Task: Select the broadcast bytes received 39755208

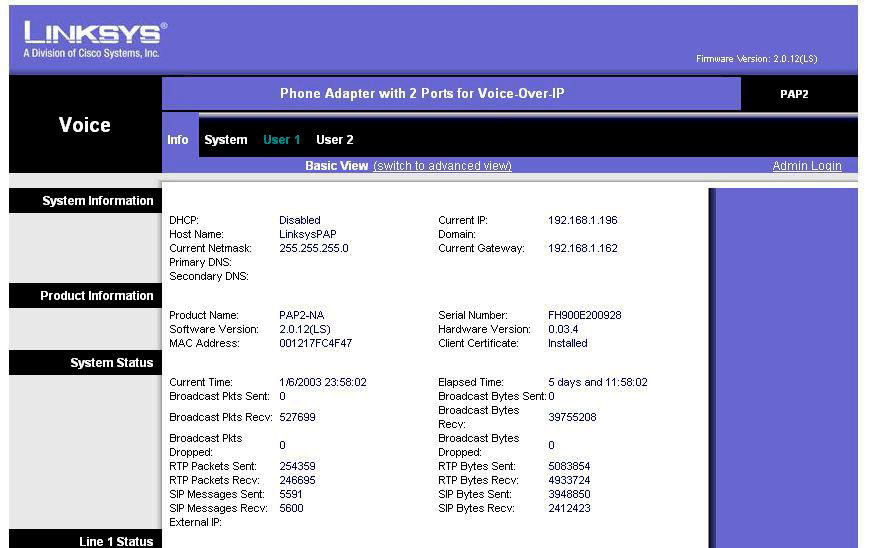Action: click(x=572, y=417)
